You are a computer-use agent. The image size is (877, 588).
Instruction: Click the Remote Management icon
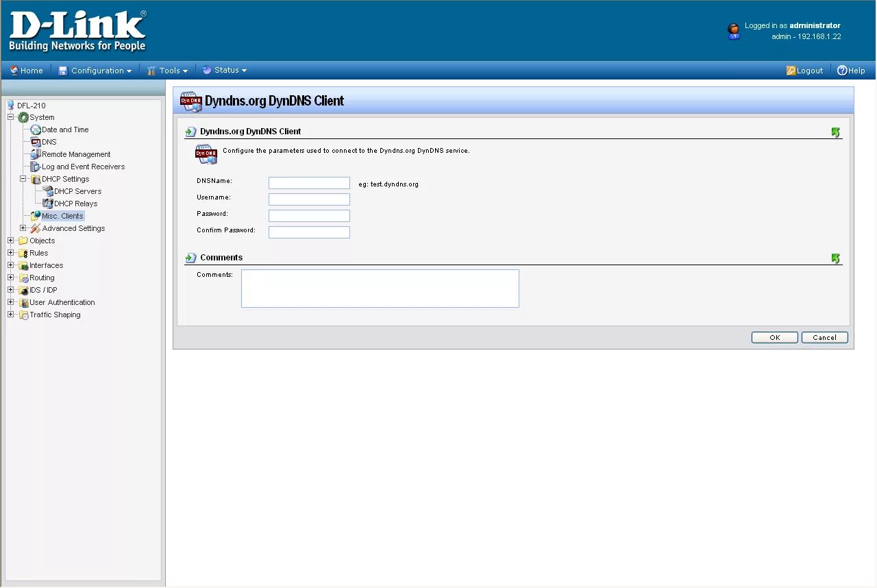click(36, 154)
